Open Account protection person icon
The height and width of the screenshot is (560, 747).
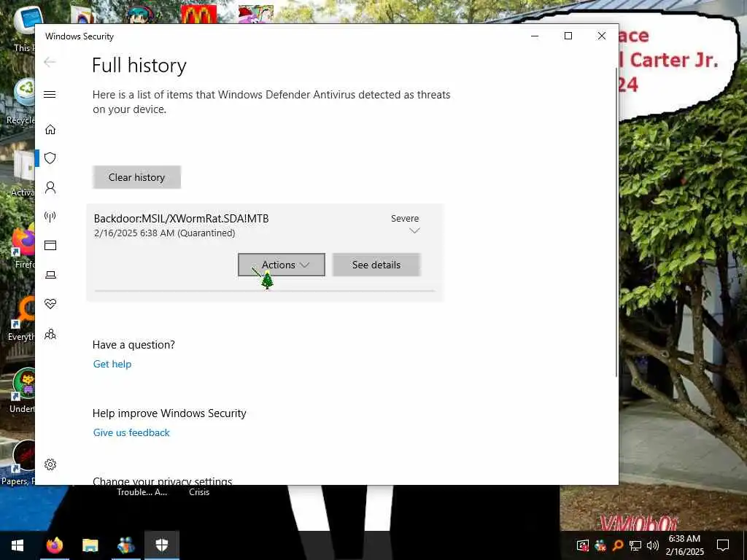tap(50, 187)
